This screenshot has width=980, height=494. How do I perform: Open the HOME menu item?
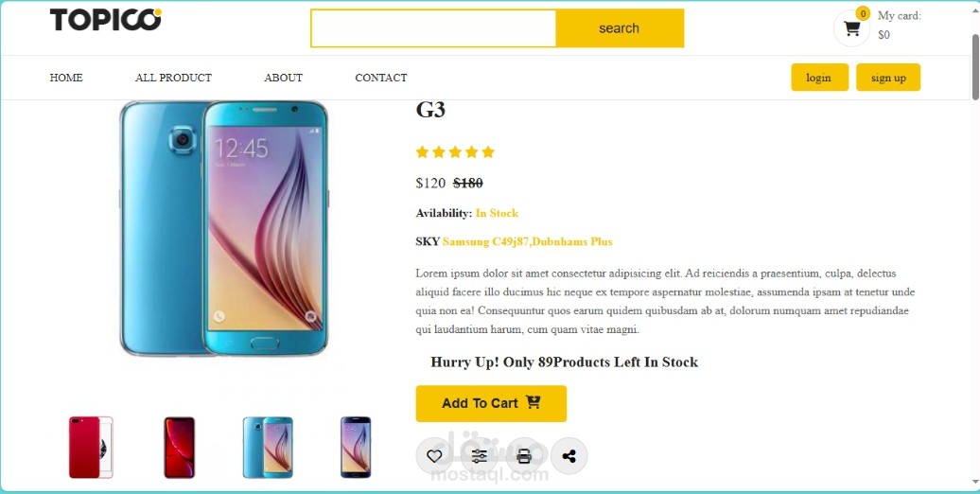pos(66,78)
